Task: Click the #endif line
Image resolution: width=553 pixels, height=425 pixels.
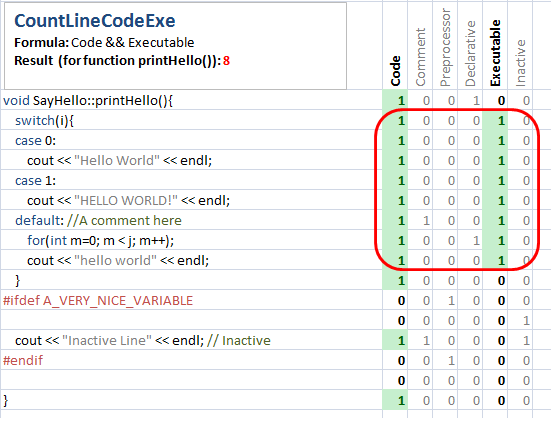Action: click(23, 360)
